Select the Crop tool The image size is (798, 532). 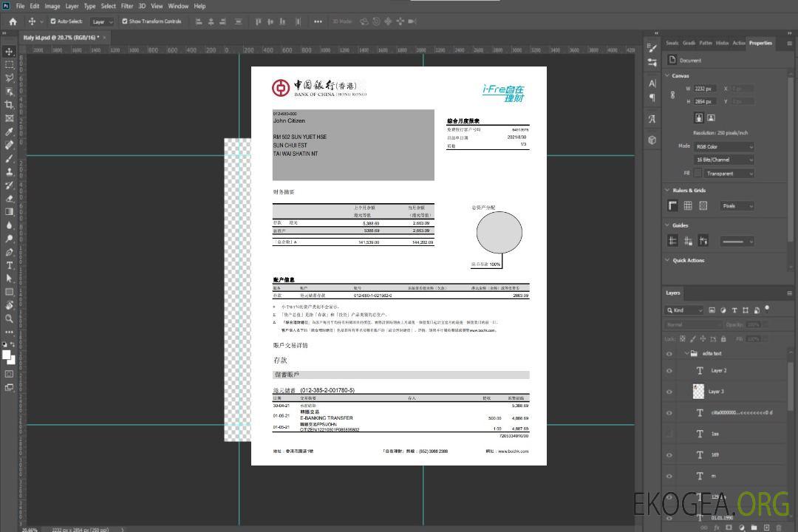point(9,105)
